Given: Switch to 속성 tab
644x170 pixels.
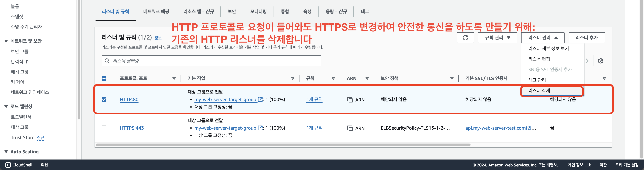Looking at the screenshot, I should click(x=307, y=12).
